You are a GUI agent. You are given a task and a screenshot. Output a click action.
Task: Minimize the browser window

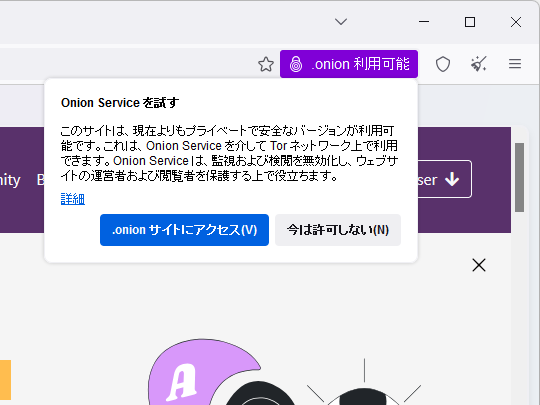click(424, 22)
